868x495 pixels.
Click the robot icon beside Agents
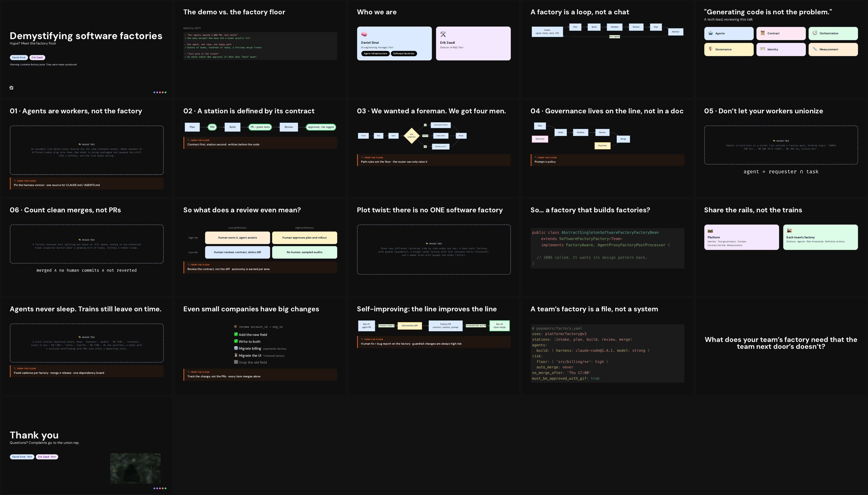[x=711, y=33]
